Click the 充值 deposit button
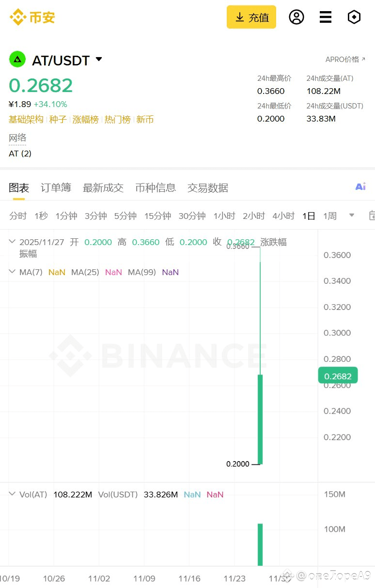 251,17
